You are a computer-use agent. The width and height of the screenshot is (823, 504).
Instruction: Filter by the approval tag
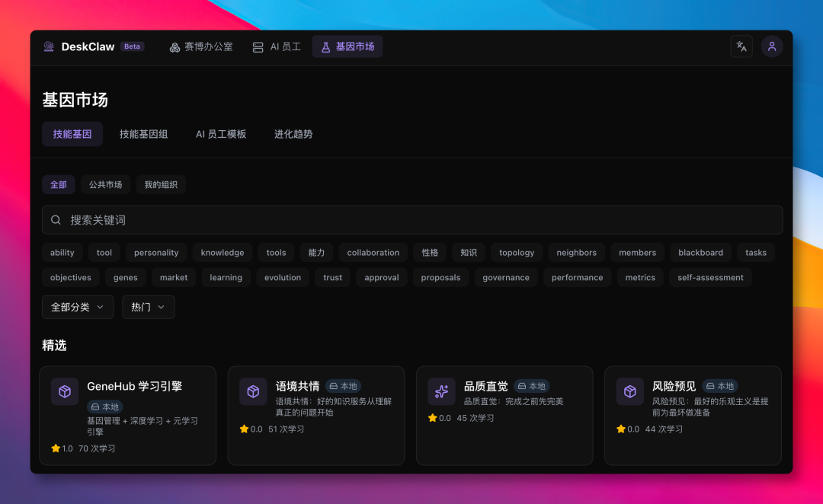pyautogui.click(x=382, y=277)
